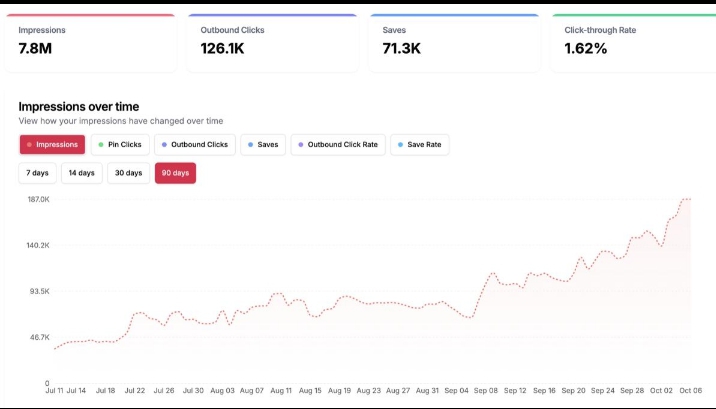
Task: Click the 'View how your impressions have changed' subtitle
Action: point(121,121)
